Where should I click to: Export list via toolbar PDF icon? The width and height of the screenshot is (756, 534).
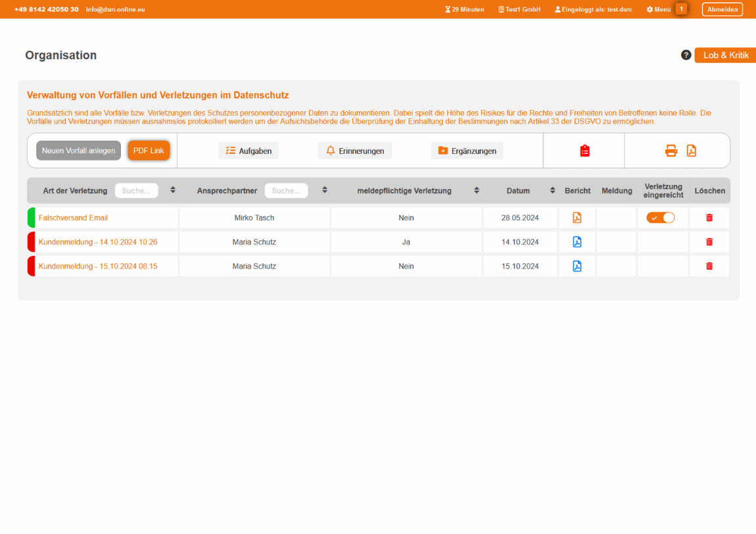(692, 151)
